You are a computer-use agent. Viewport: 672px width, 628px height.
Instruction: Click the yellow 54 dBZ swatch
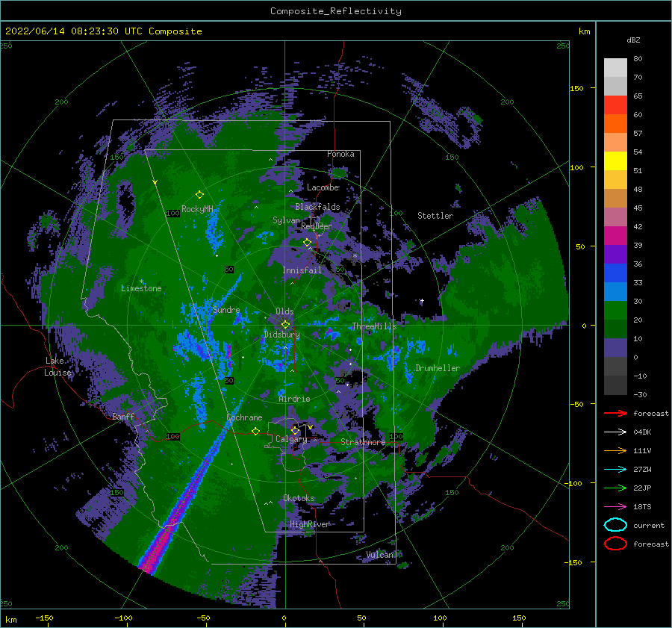tap(615, 161)
